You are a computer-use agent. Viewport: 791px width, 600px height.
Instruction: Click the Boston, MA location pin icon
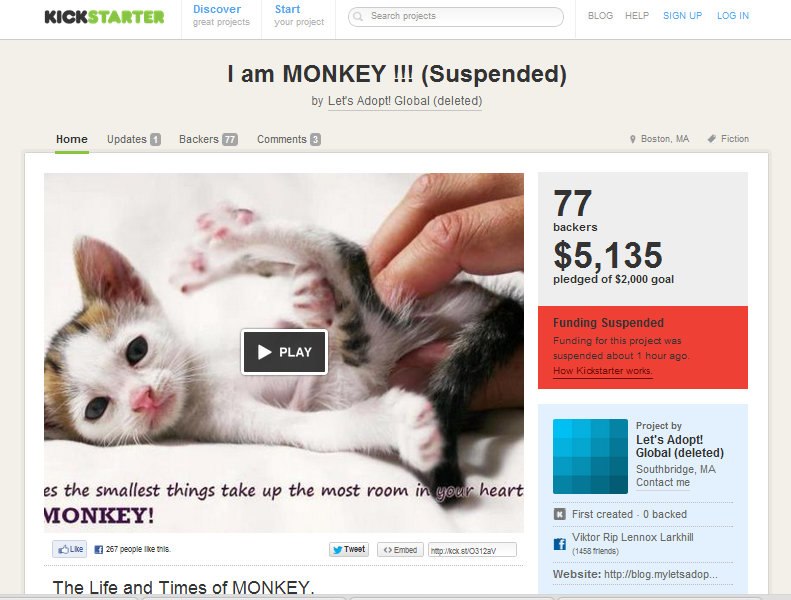tap(633, 139)
